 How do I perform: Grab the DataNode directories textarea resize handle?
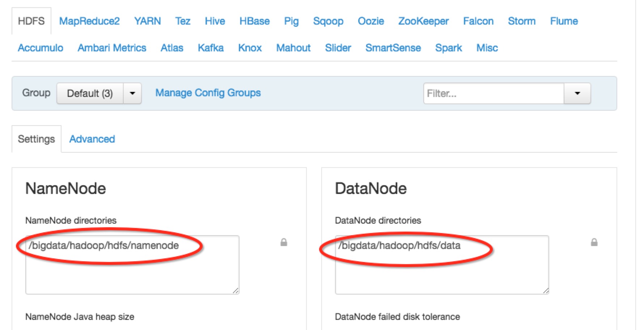click(546, 291)
